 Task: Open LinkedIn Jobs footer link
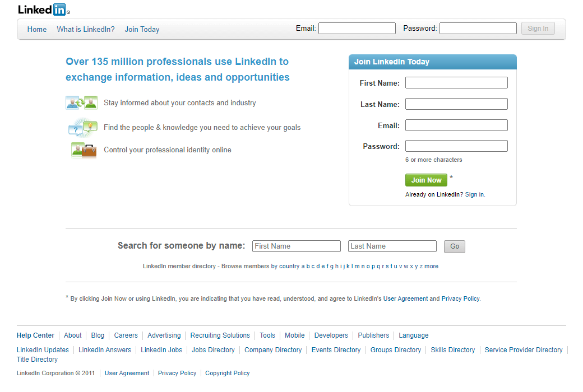(161, 349)
